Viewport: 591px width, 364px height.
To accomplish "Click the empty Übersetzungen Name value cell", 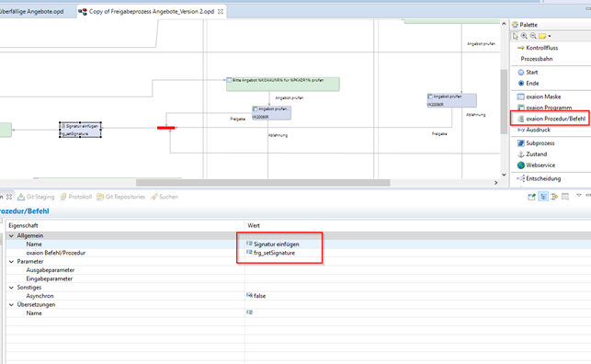I will coord(417,313).
